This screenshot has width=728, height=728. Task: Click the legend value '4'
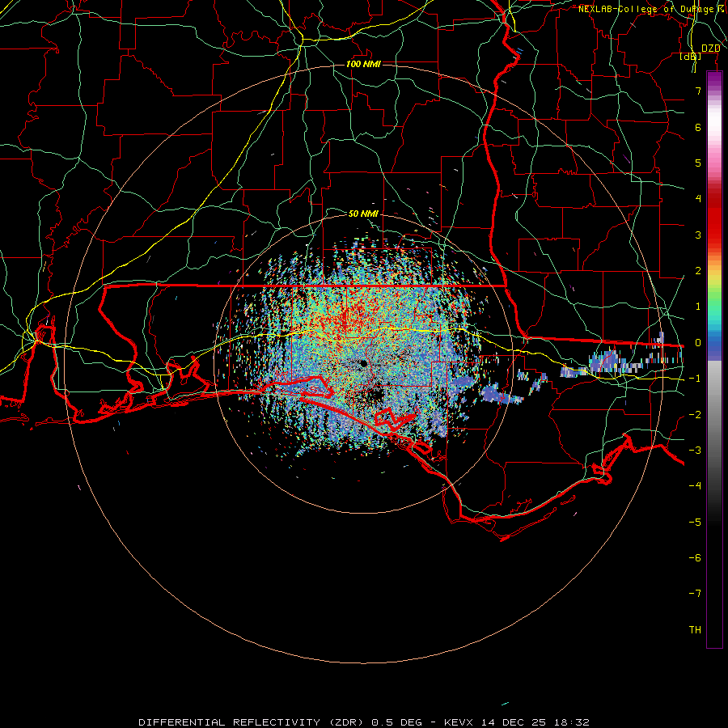tap(698, 199)
